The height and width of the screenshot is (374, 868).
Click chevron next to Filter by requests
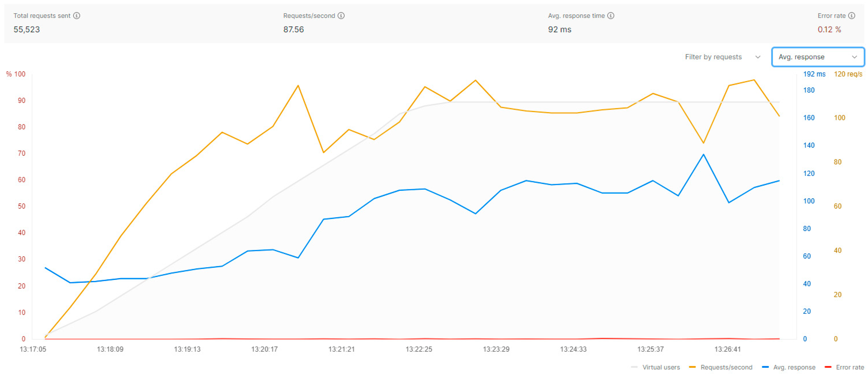click(x=758, y=57)
